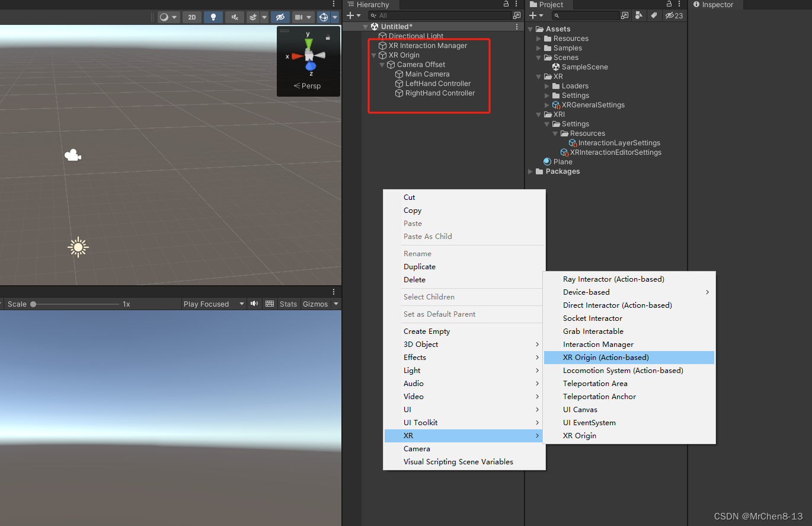Open the search by label filter in Project
812x526 pixels.
[x=654, y=15]
